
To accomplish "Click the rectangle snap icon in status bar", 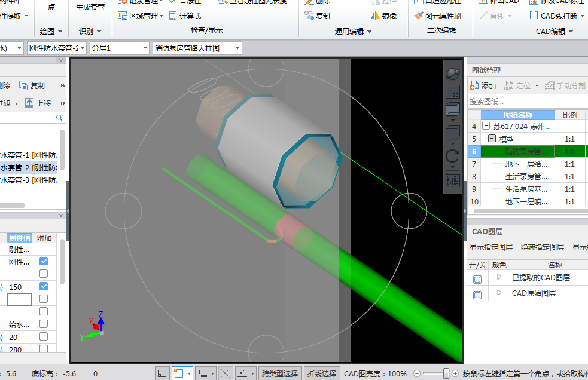I will 179,373.
